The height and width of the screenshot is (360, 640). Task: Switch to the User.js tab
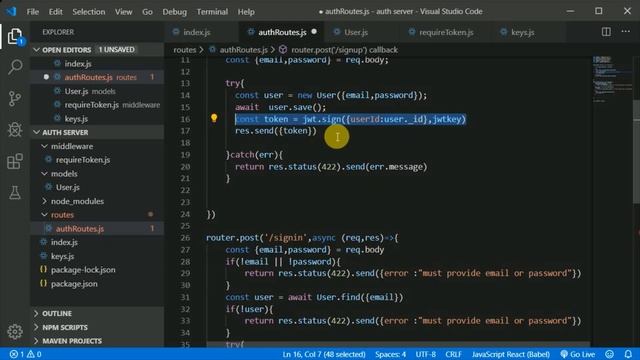pos(356,32)
